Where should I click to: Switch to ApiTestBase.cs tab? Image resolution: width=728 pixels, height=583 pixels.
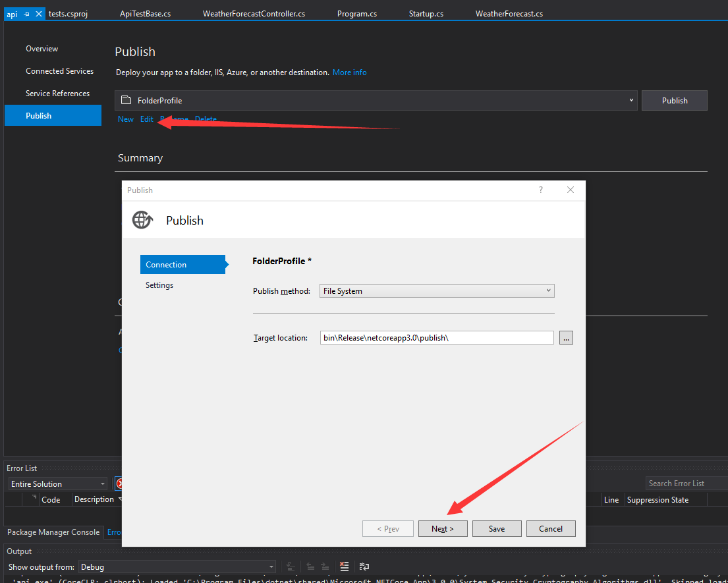[x=146, y=14]
